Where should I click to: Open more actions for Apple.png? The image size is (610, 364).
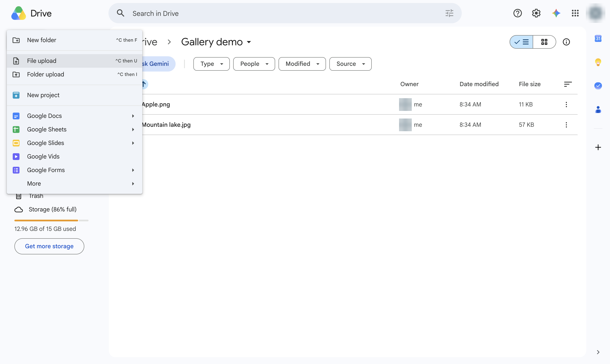pos(566,105)
